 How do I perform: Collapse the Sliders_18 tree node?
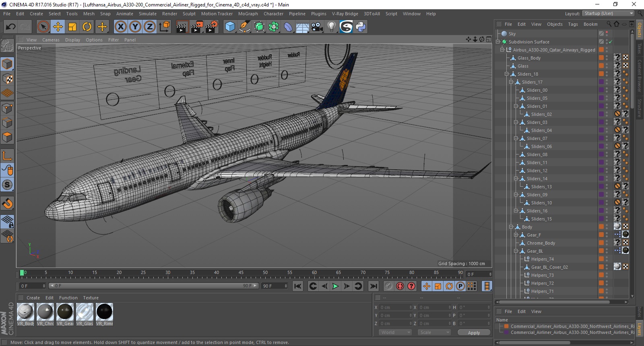click(x=507, y=74)
